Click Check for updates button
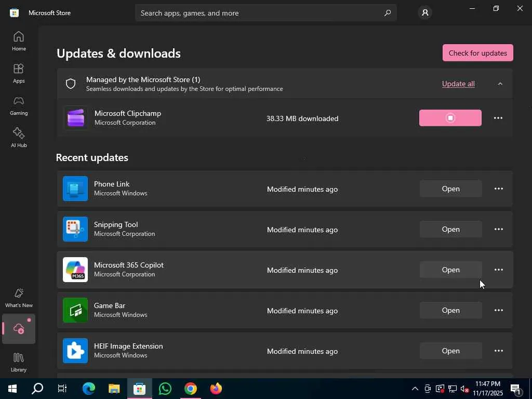 [x=478, y=53]
